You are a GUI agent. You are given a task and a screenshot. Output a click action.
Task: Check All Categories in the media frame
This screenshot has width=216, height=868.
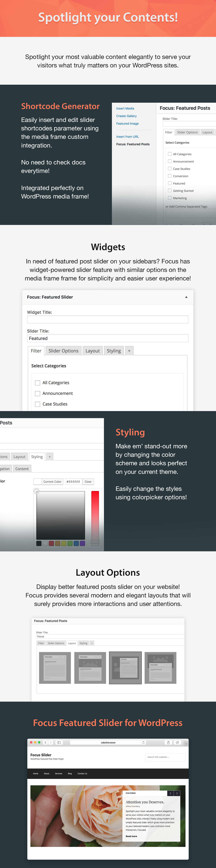[x=170, y=154]
